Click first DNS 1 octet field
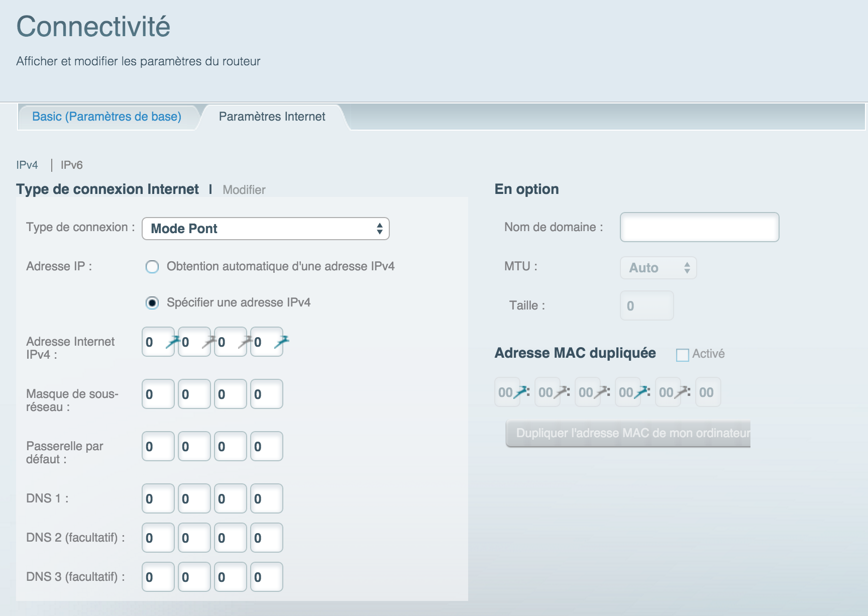Image resolution: width=868 pixels, height=616 pixels. 158,499
